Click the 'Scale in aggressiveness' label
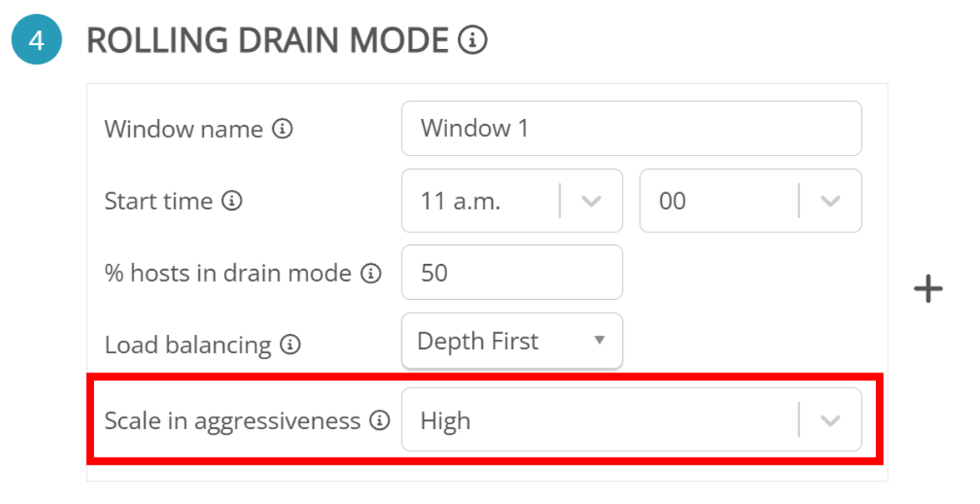Screen dimensions: 980x504 click(232, 421)
